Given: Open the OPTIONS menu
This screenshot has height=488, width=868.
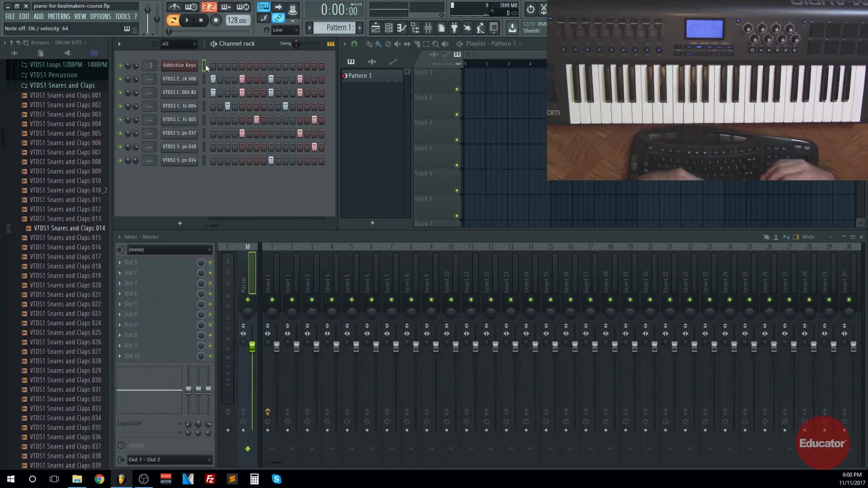Looking at the screenshot, I should tap(100, 16).
